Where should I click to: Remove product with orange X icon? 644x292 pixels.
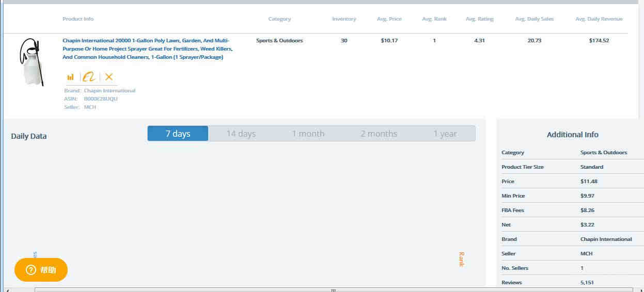tap(108, 77)
